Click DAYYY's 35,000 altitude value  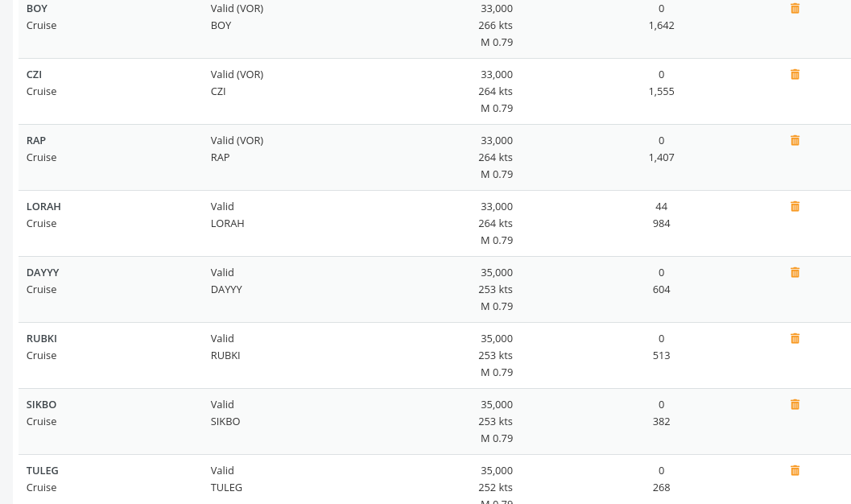tap(496, 272)
